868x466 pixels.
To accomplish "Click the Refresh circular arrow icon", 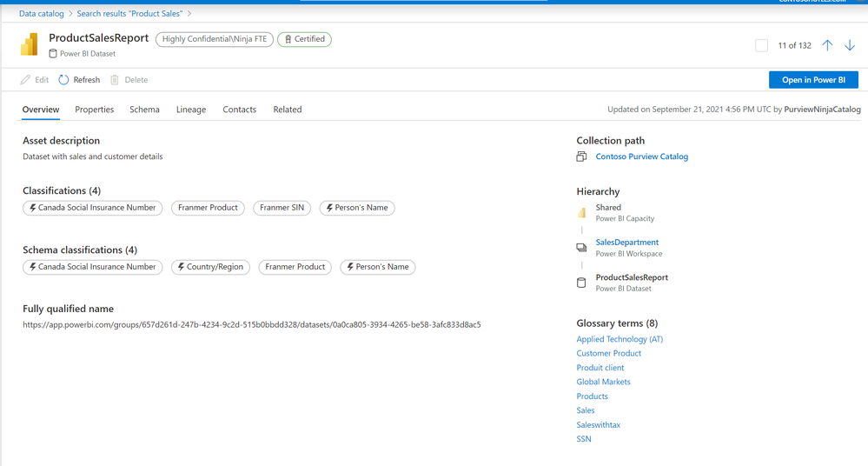I will pyautogui.click(x=63, y=80).
